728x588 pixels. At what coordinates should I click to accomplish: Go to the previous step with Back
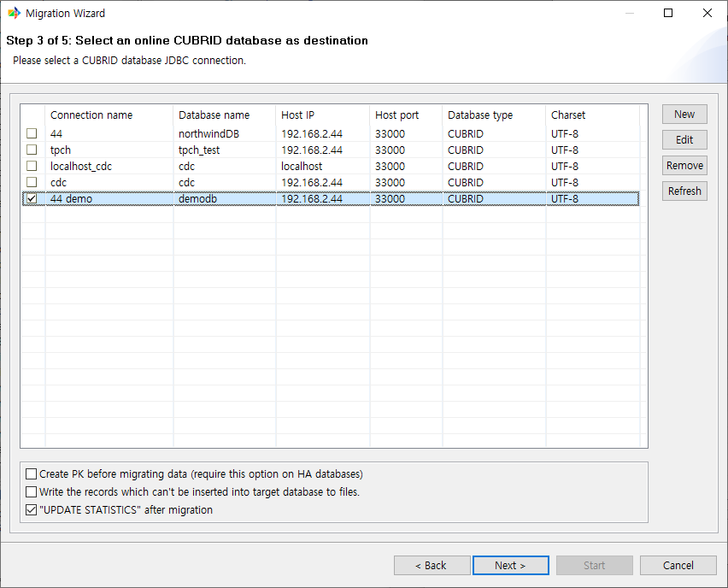(432, 566)
